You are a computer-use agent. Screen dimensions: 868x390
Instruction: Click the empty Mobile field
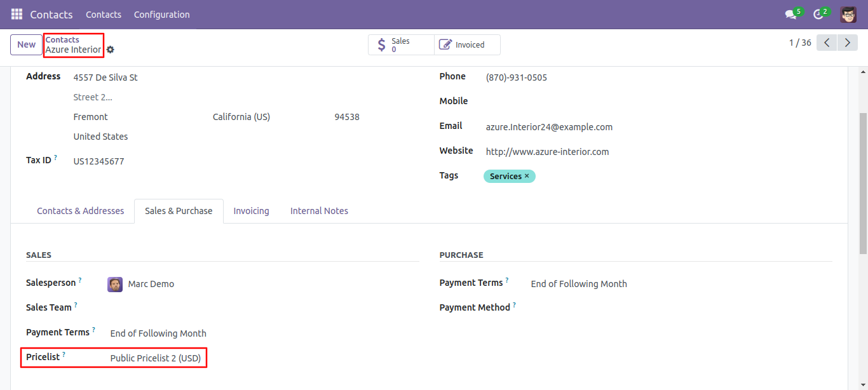coord(658,102)
